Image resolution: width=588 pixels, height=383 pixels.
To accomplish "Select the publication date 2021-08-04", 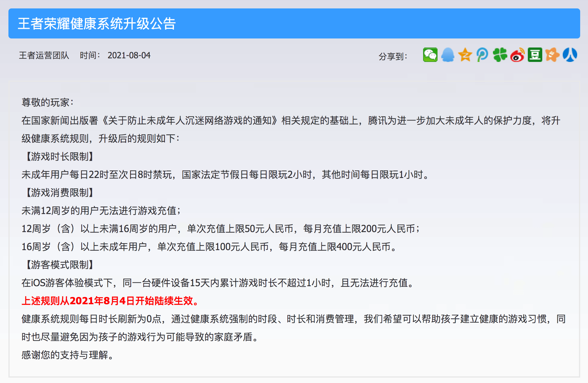I will tap(129, 55).
